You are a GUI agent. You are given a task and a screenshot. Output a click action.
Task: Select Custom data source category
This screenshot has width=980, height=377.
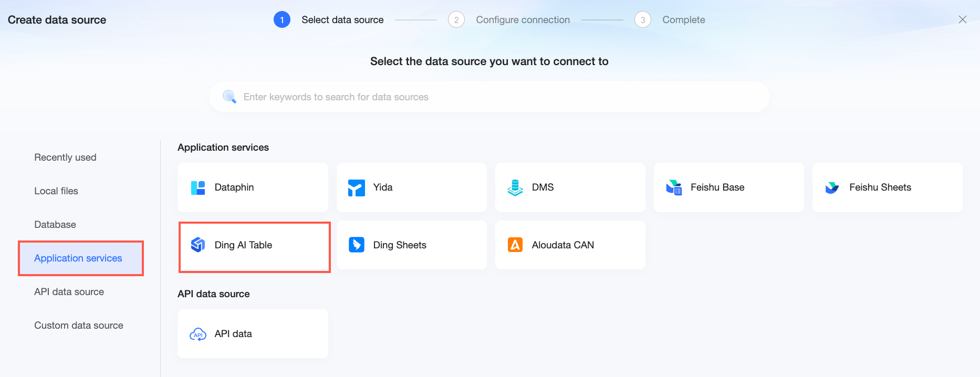click(79, 326)
